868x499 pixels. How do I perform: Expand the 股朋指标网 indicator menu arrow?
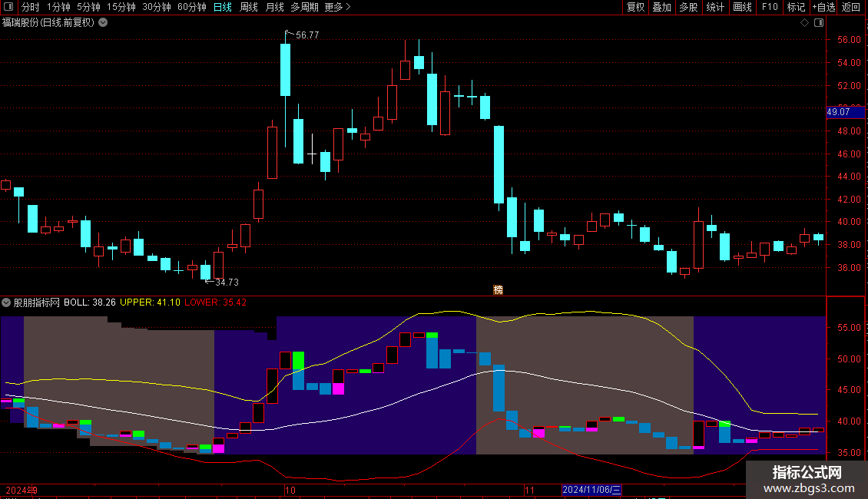[6, 302]
